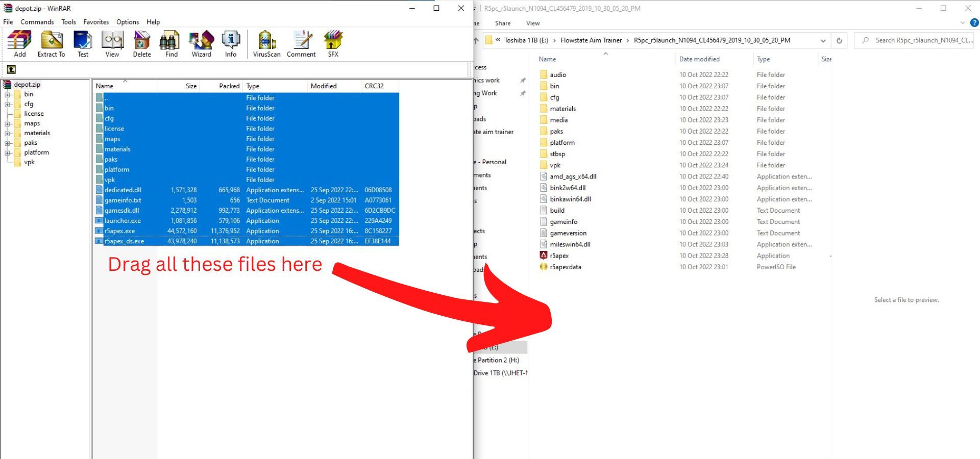
Task: Select r5apex_ds.exe row in WinRAR
Action: coord(247,241)
